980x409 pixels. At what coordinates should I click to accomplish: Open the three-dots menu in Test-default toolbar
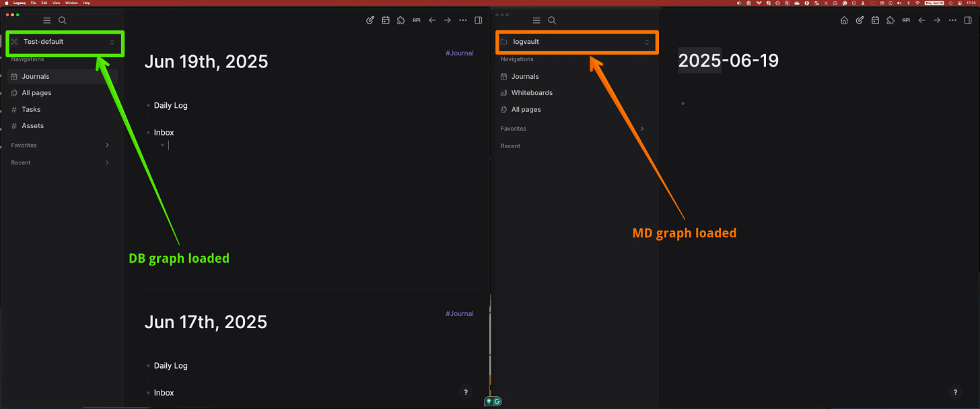click(x=463, y=20)
